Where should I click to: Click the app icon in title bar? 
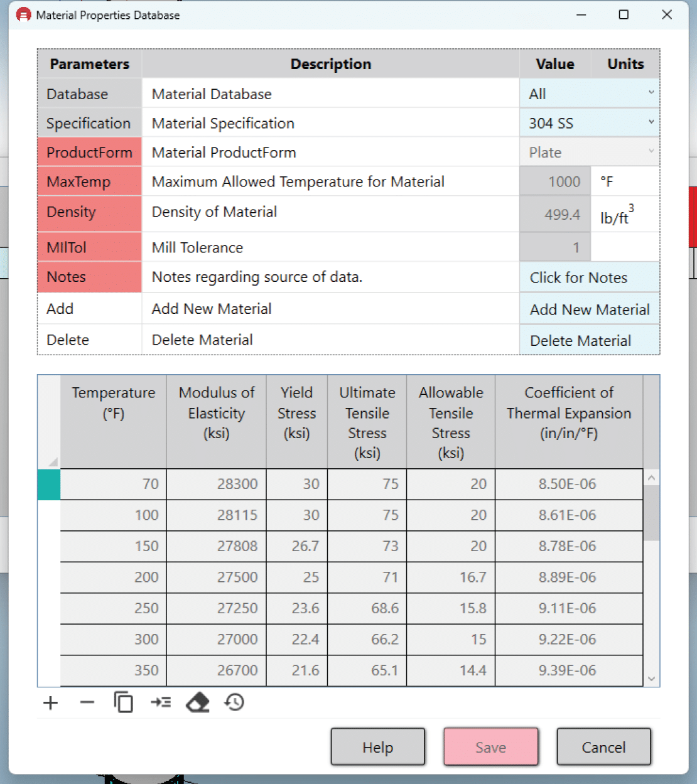pos(24,15)
